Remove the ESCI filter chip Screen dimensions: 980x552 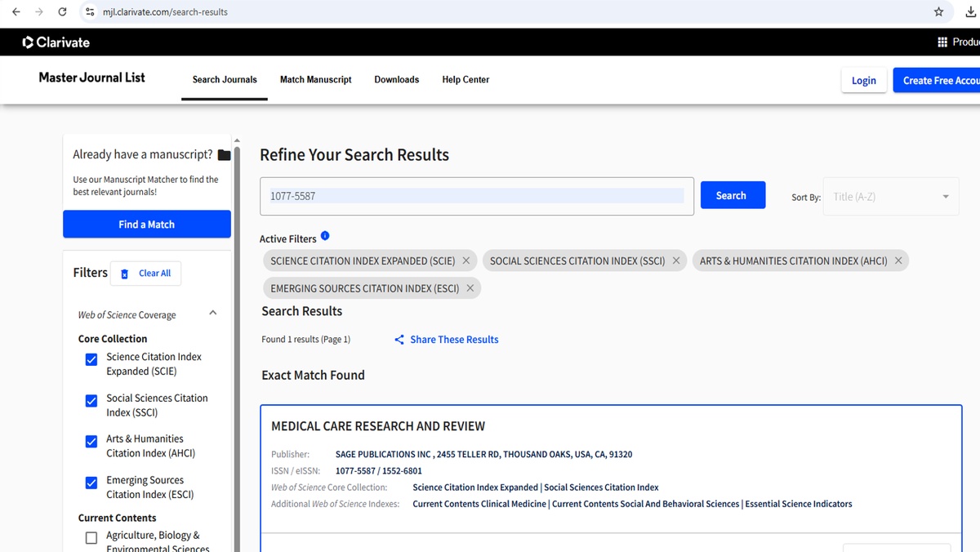tap(470, 288)
